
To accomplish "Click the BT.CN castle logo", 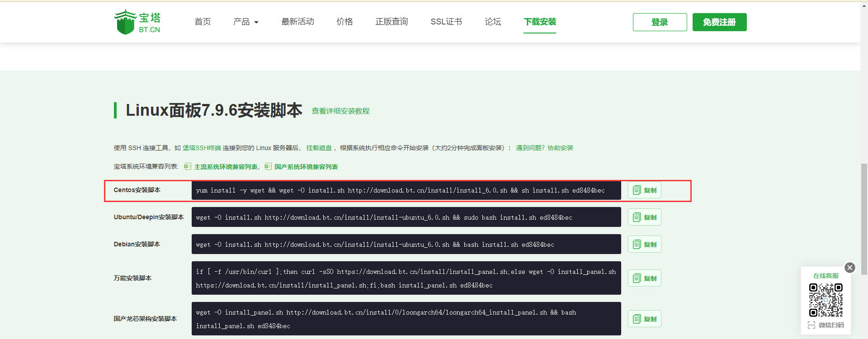I will click(137, 22).
